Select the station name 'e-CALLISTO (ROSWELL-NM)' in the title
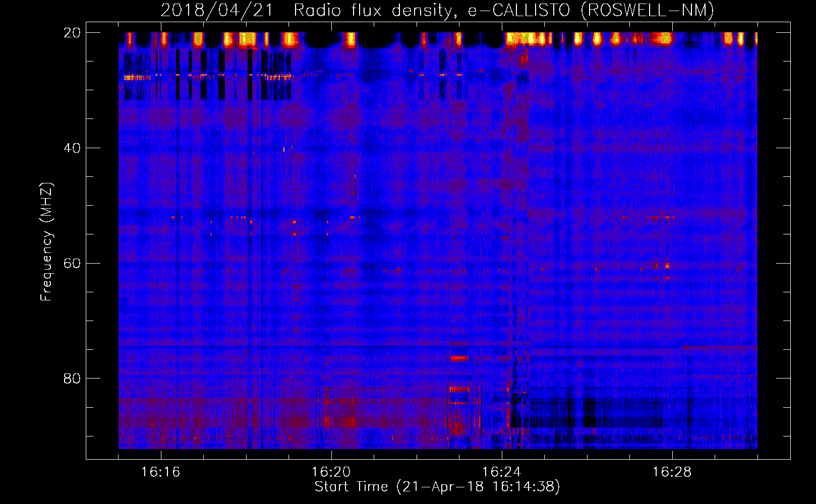The height and width of the screenshot is (504, 816). pos(591,10)
